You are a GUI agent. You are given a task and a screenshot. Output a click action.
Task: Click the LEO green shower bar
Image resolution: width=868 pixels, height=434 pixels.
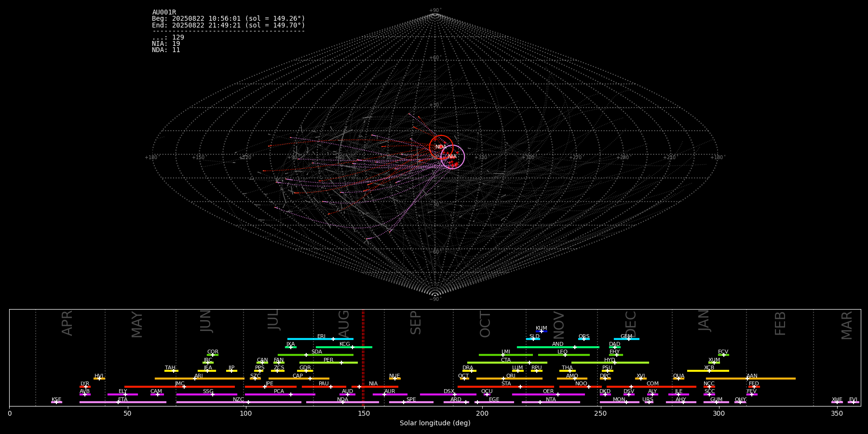point(564,355)
